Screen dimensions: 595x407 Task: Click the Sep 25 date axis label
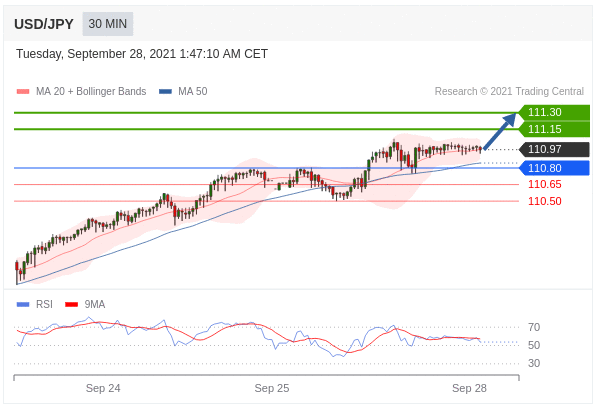272,388
